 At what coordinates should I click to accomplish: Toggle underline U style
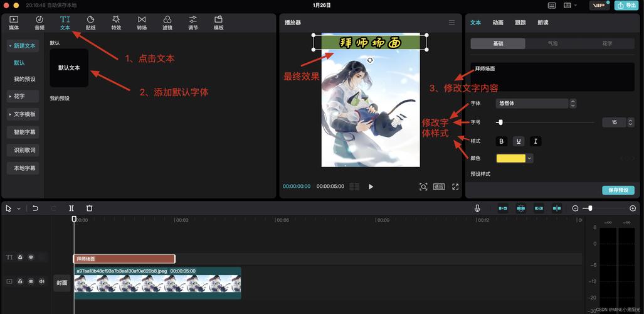tap(519, 141)
